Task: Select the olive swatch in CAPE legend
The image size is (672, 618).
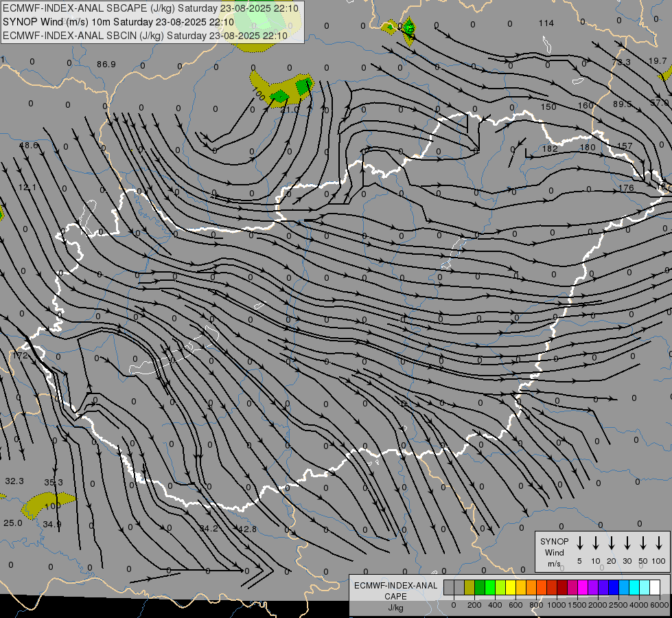Action: (470, 588)
